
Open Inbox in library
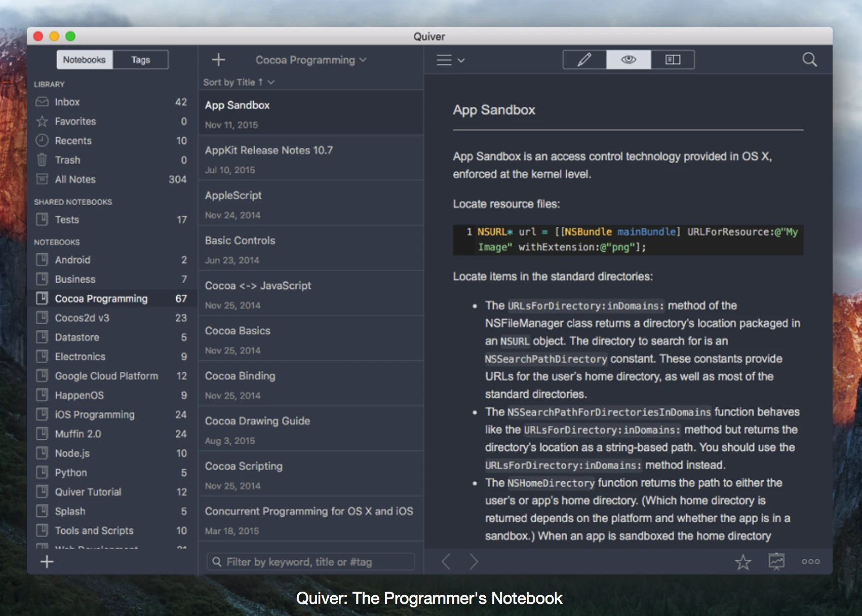coord(111,102)
